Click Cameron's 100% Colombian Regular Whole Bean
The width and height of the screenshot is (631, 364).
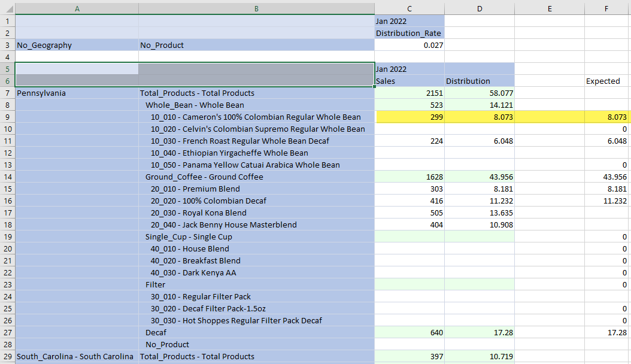coord(256,117)
